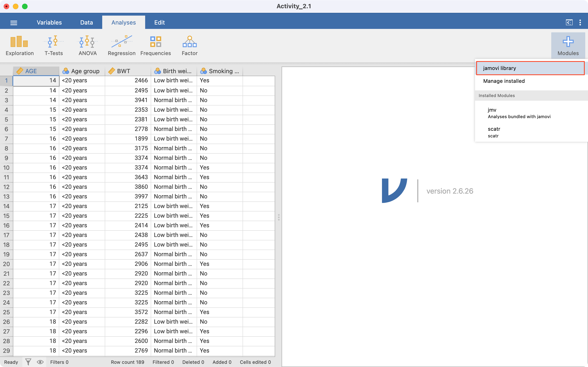The image size is (588, 367).
Task: Switch to the Variables tab
Action: [x=49, y=22]
